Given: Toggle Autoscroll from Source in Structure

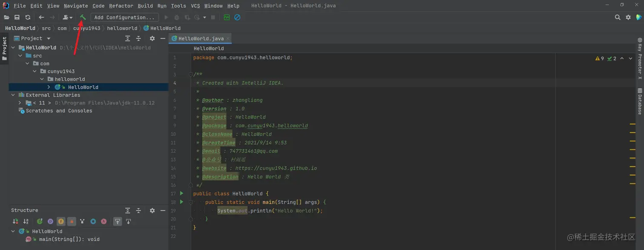Looking at the screenshot, I should click(128, 221).
